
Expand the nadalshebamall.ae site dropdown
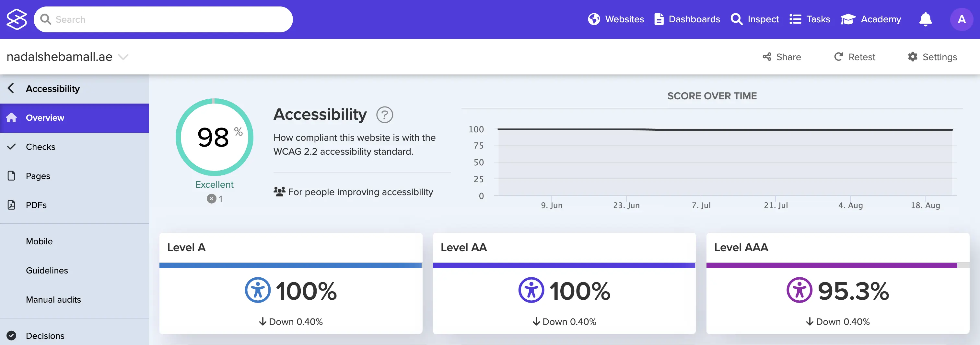pyautogui.click(x=123, y=57)
